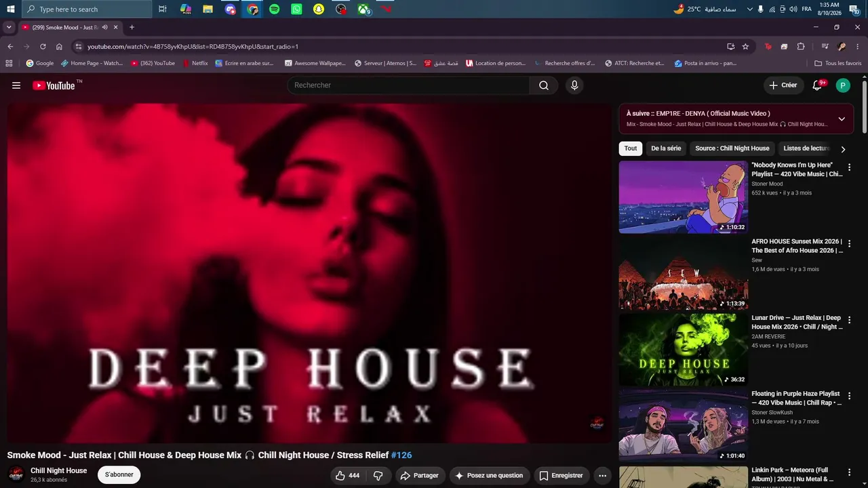Open options for AFRO HOUSE Sunset Mix video
The width and height of the screenshot is (868, 488).
(x=849, y=243)
